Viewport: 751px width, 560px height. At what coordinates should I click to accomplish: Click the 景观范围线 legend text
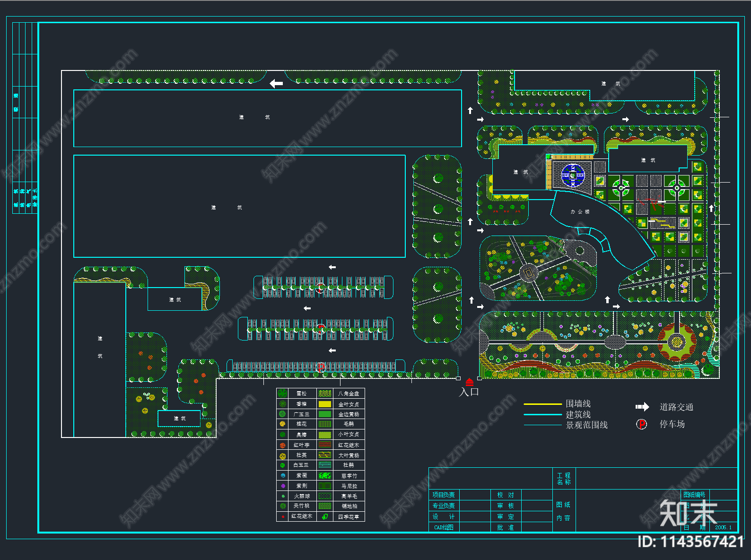click(x=587, y=425)
